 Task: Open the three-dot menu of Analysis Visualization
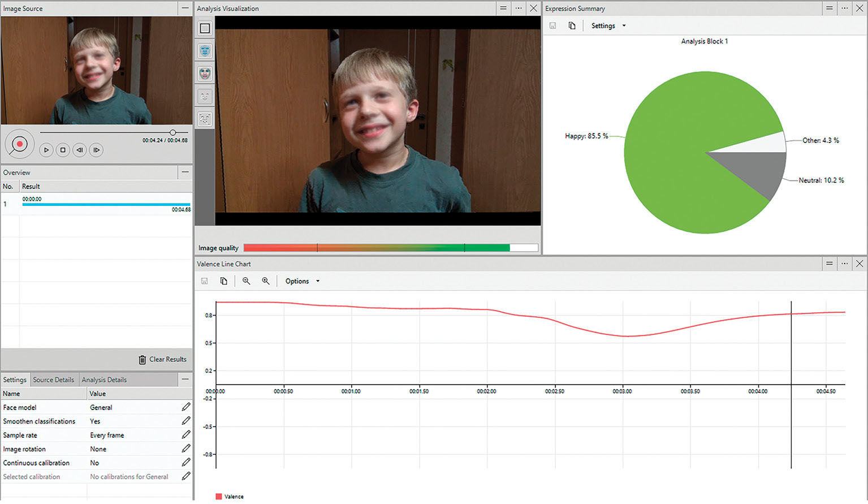click(518, 8)
